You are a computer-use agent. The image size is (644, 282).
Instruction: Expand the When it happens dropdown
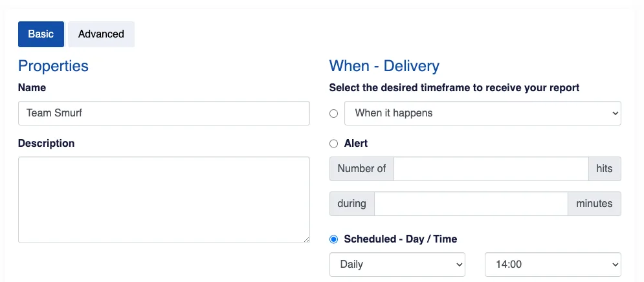483,113
